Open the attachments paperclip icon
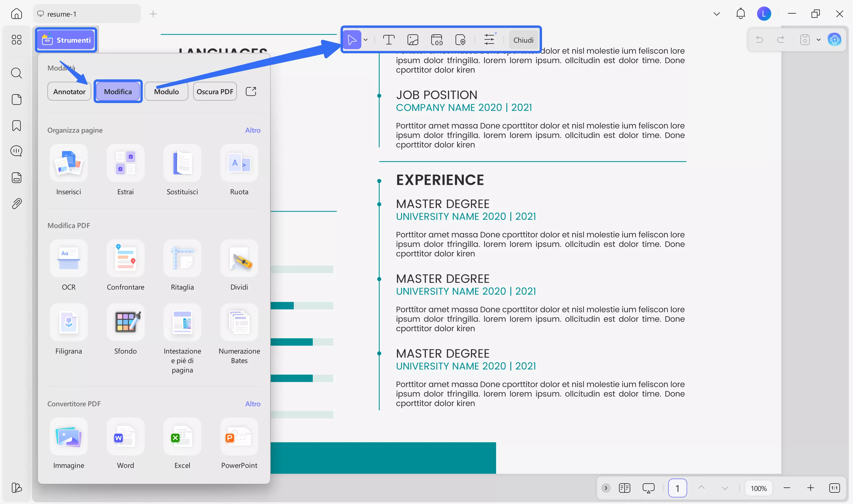This screenshot has width=853, height=504. click(x=16, y=203)
